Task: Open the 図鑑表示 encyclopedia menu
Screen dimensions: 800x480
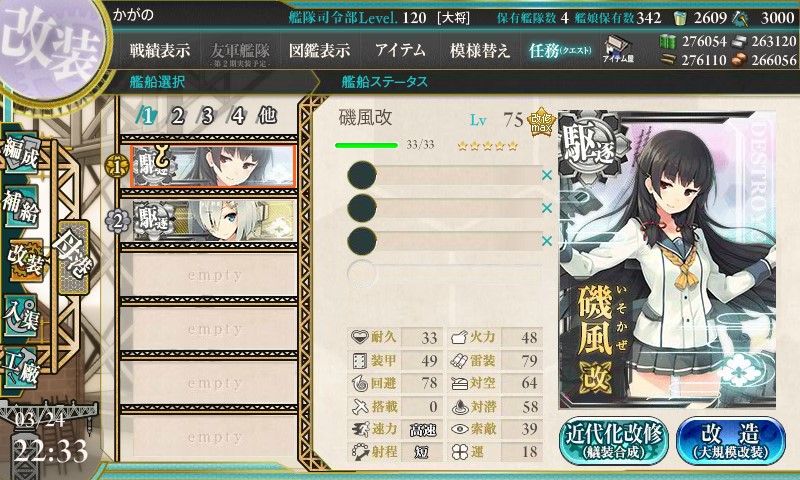Action: coord(320,50)
